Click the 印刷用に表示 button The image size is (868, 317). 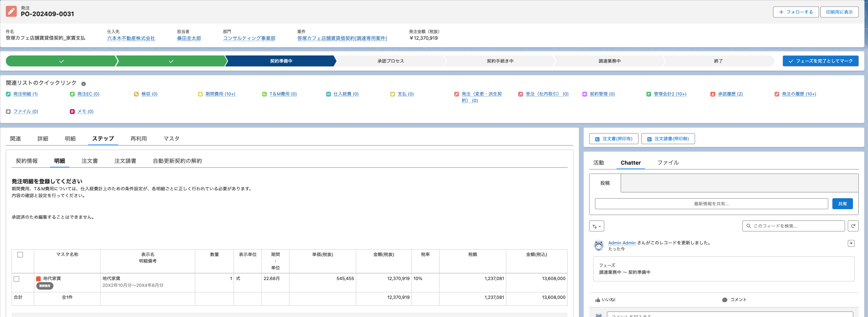840,12
